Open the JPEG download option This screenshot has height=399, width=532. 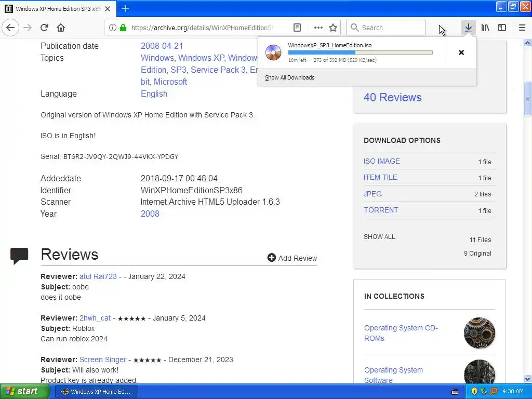coord(373,194)
